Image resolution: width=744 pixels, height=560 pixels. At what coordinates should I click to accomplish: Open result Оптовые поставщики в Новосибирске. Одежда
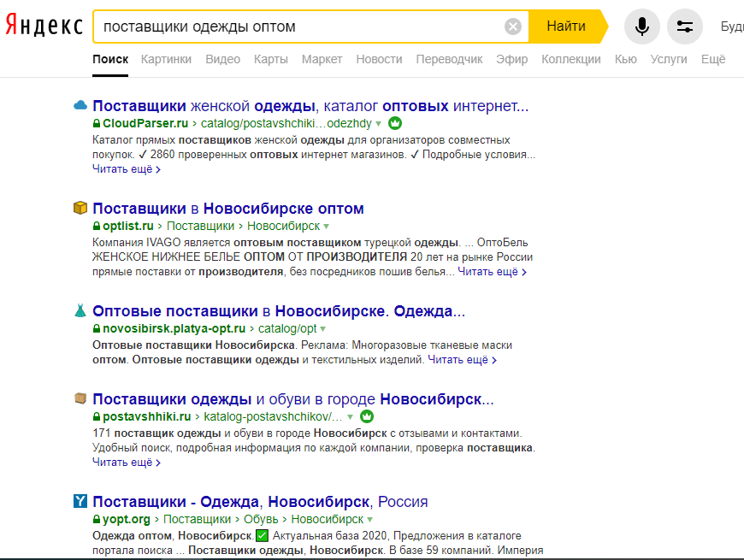[279, 311]
